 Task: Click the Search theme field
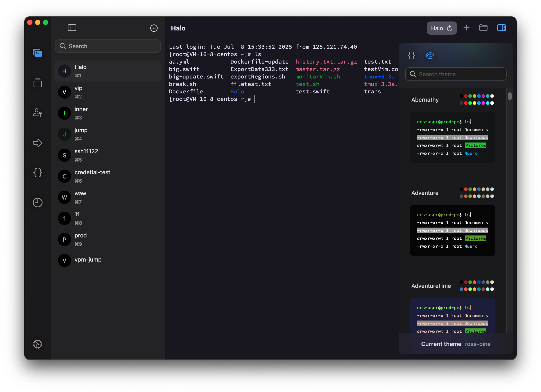click(456, 74)
